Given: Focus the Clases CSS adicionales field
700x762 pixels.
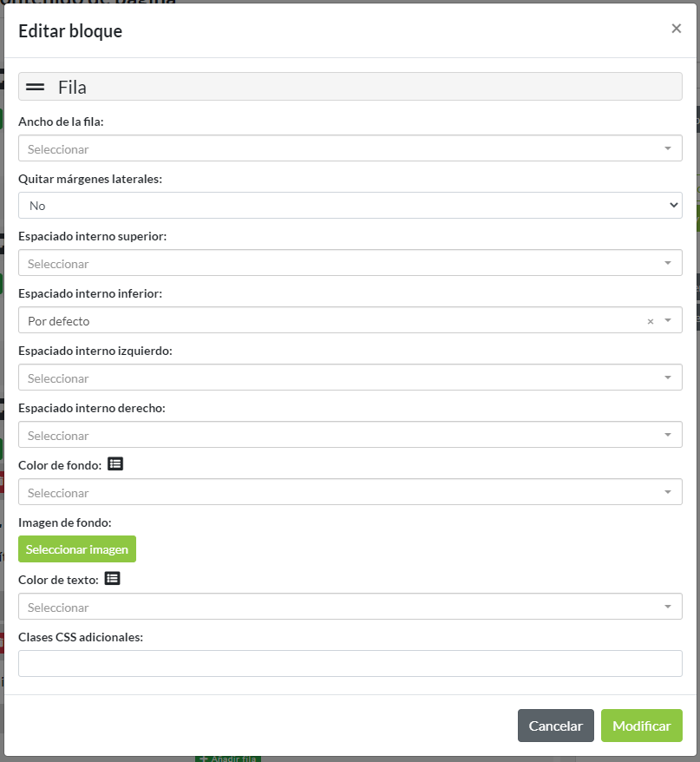Looking at the screenshot, I should [350, 664].
